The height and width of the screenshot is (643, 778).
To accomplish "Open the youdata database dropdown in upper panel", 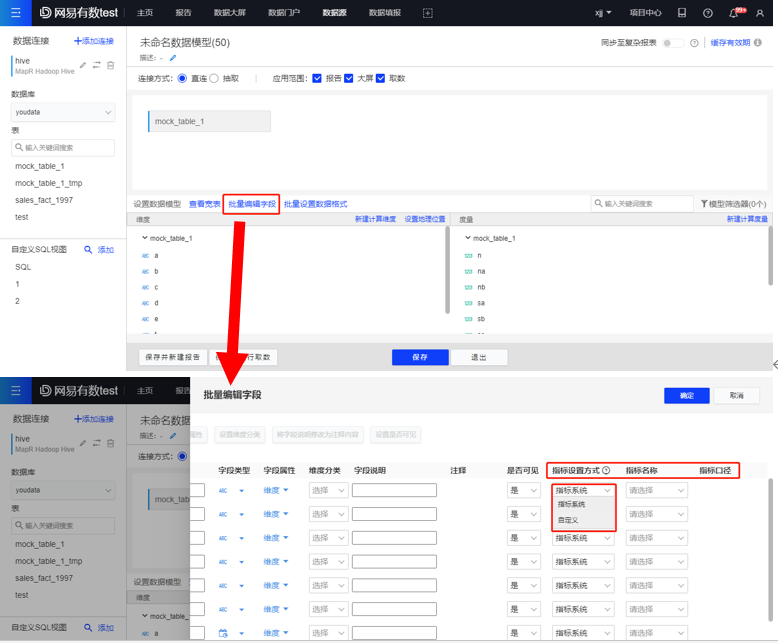I will click(62, 113).
